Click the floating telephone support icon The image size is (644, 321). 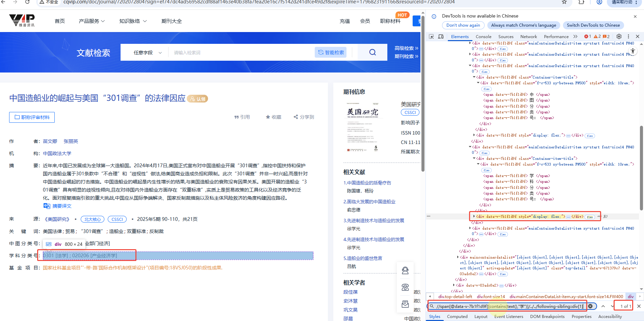[405, 287]
